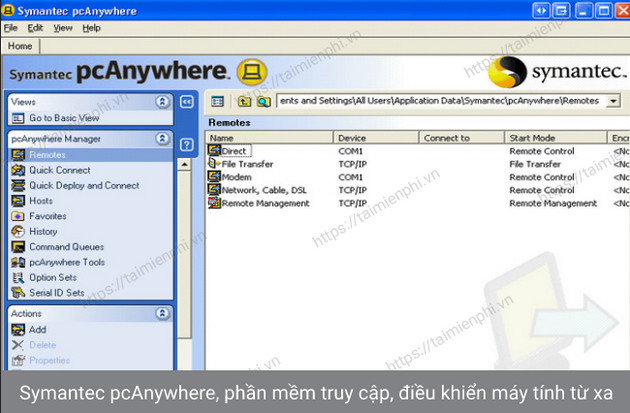630x413 pixels.
Task: Open the Command Queues link text
Action: tap(67, 247)
